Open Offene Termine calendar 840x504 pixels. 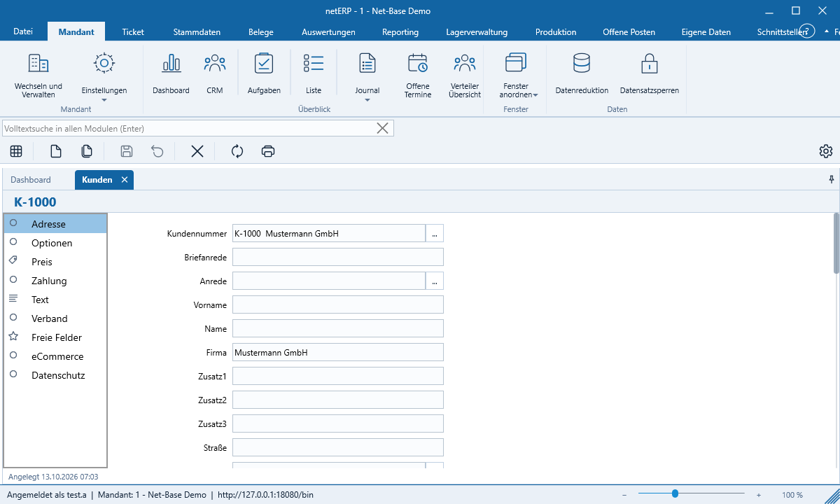418,76
